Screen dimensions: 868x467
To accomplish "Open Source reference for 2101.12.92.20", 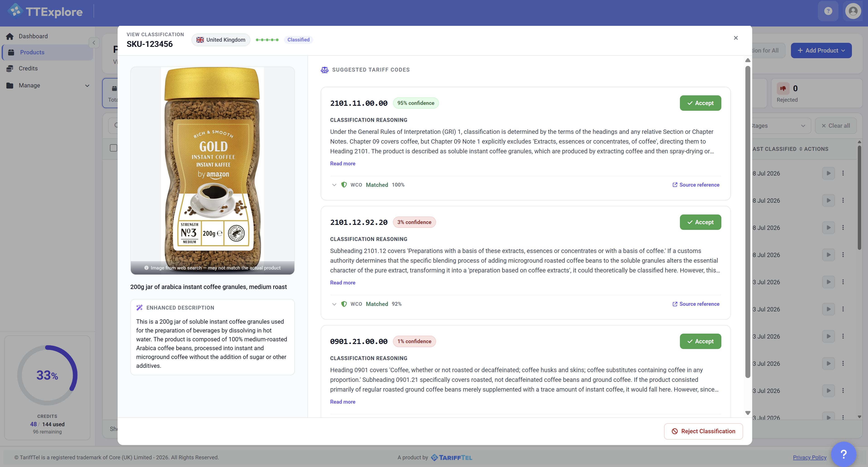I will [696, 304].
